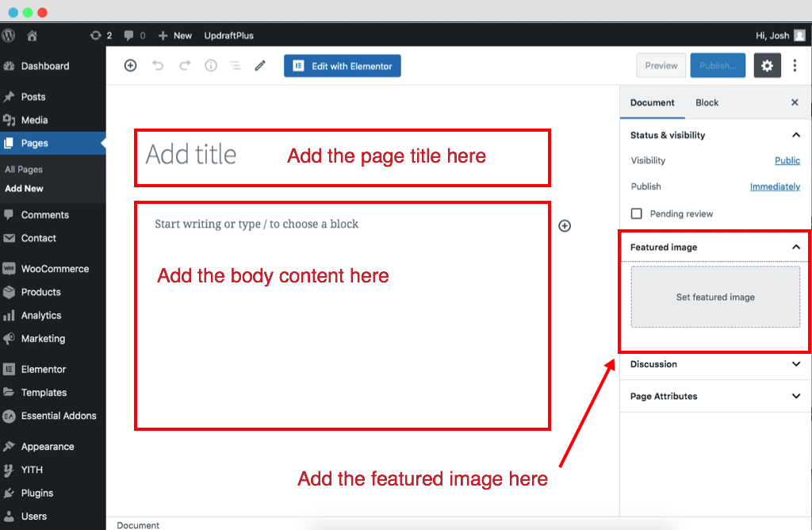The width and height of the screenshot is (812, 530).
Task: Select the edit pencil tool icon
Action: (259, 65)
